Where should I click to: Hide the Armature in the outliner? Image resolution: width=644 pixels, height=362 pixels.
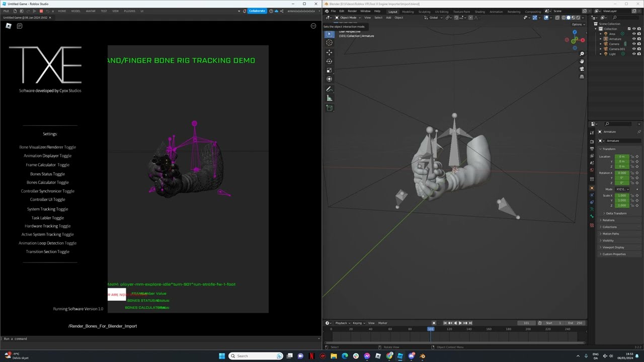point(634,39)
